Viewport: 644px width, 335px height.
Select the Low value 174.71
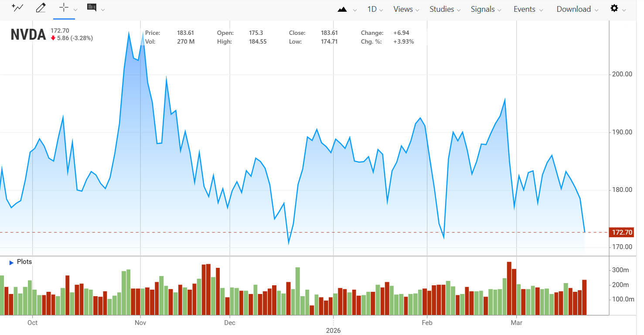330,42
